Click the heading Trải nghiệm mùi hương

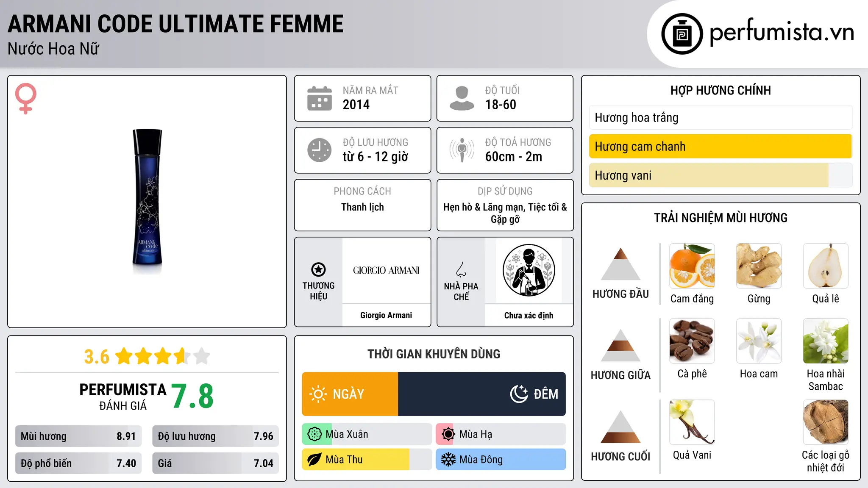click(x=721, y=218)
